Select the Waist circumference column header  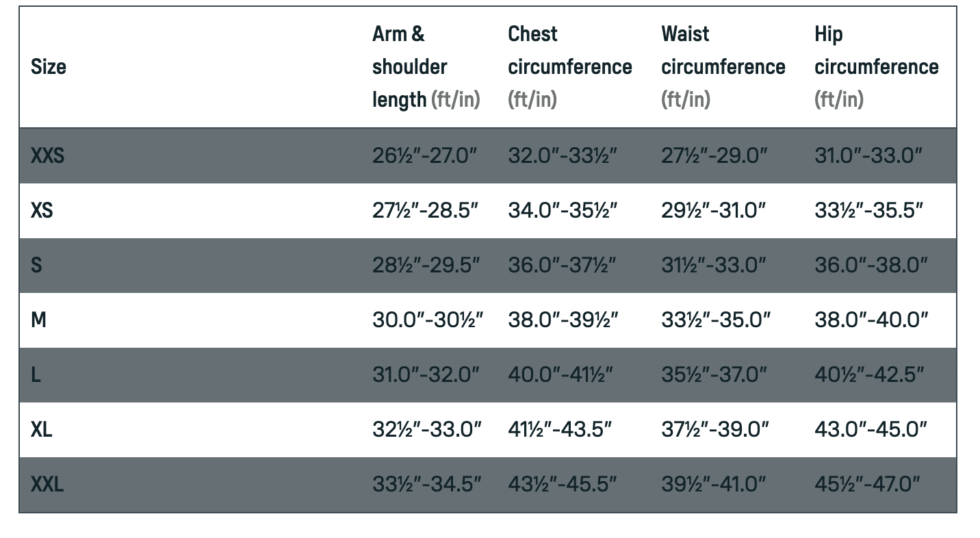(723, 67)
